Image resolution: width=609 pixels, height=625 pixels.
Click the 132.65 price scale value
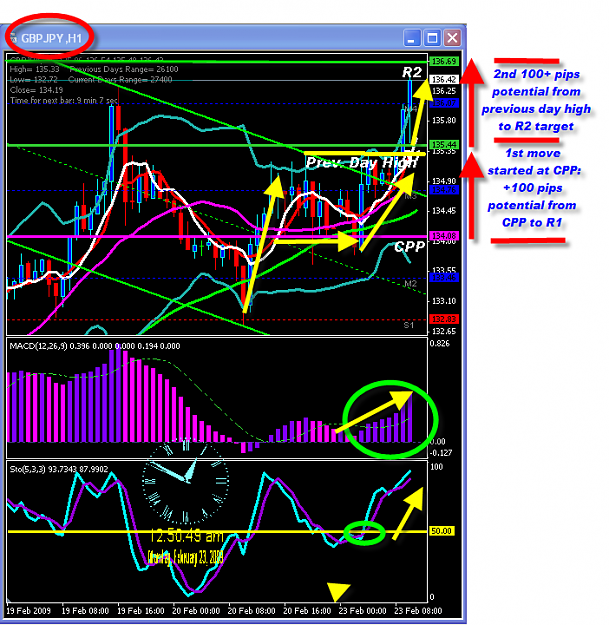[444, 331]
